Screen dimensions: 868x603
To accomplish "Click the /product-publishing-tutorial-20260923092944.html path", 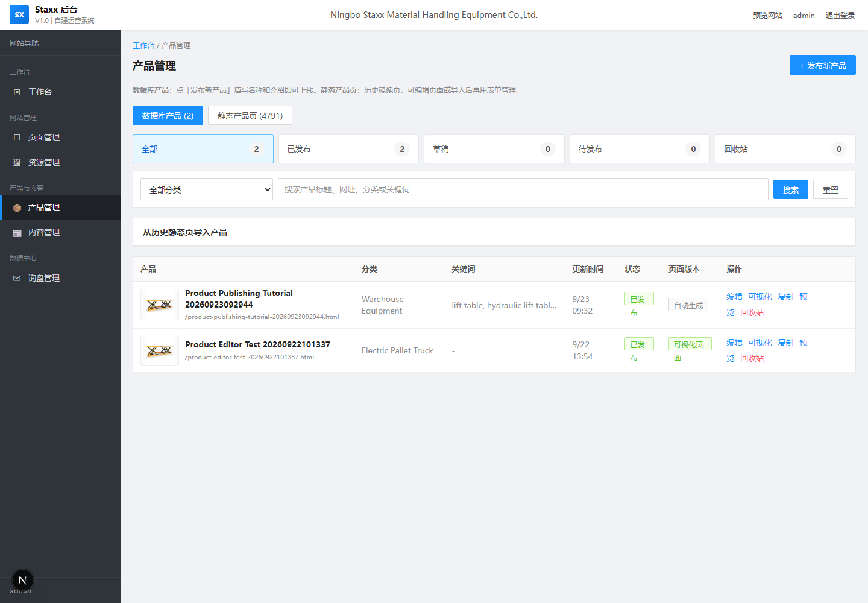I will [x=262, y=317].
